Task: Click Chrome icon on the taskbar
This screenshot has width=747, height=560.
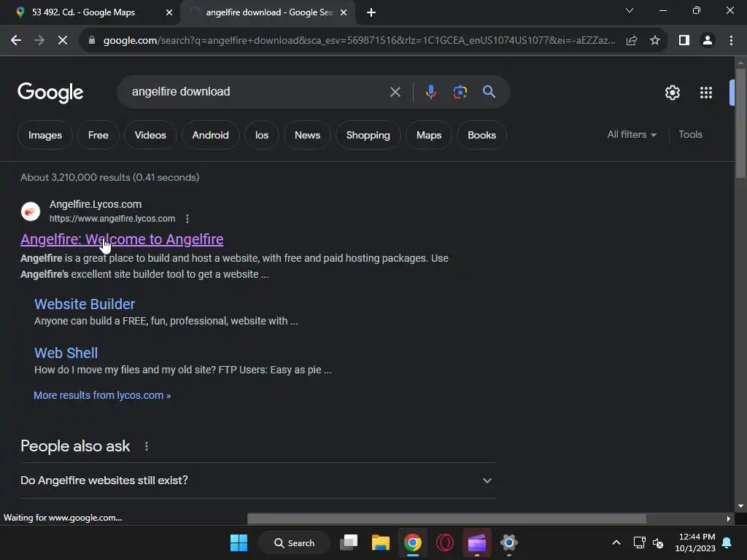Action: (413, 542)
